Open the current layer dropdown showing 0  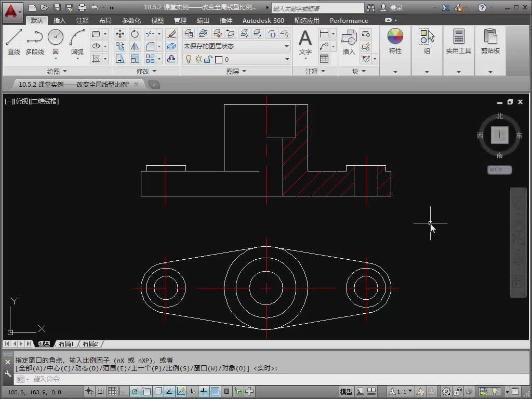(x=236, y=59)
